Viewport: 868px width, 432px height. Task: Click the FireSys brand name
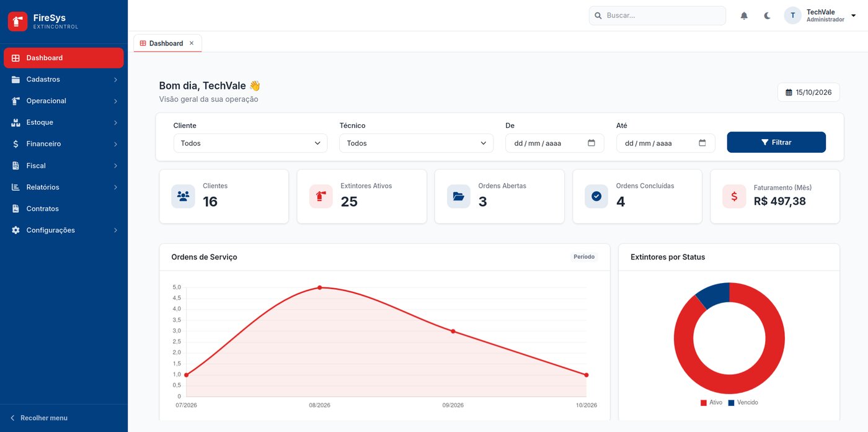(x=50, y=18)
